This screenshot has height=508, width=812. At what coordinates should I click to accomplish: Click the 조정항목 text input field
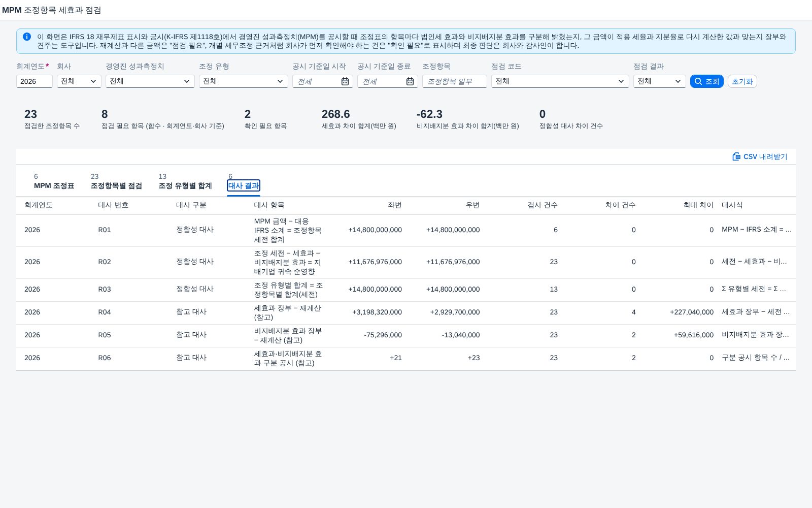tap(455, 81)
